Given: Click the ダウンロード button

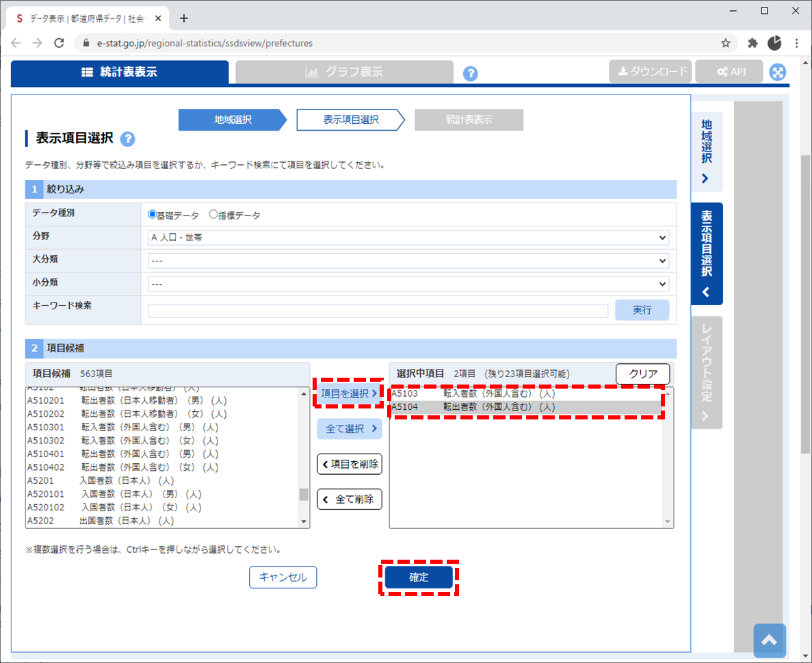Looking at the screenshot, I should point(651,71).
